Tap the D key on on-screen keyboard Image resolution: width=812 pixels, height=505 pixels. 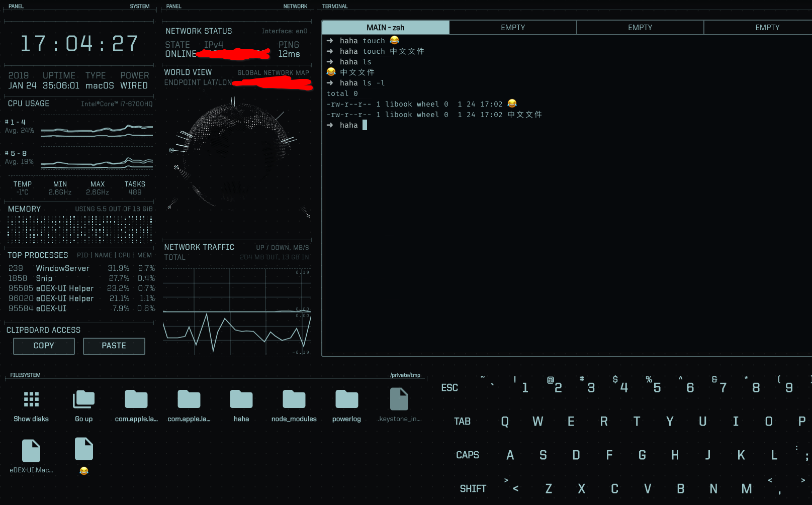pyautogui.click(x=576, y=455)
